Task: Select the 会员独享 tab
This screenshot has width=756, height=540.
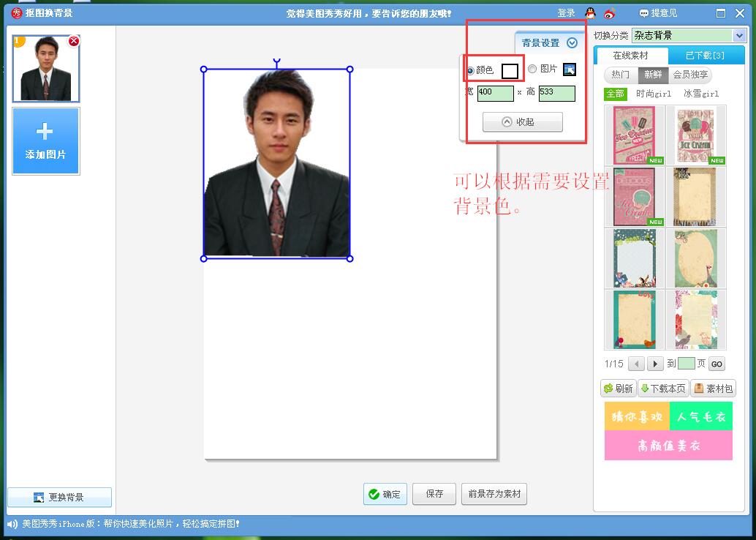Action: pyautogui.click(x=691, y=75)
